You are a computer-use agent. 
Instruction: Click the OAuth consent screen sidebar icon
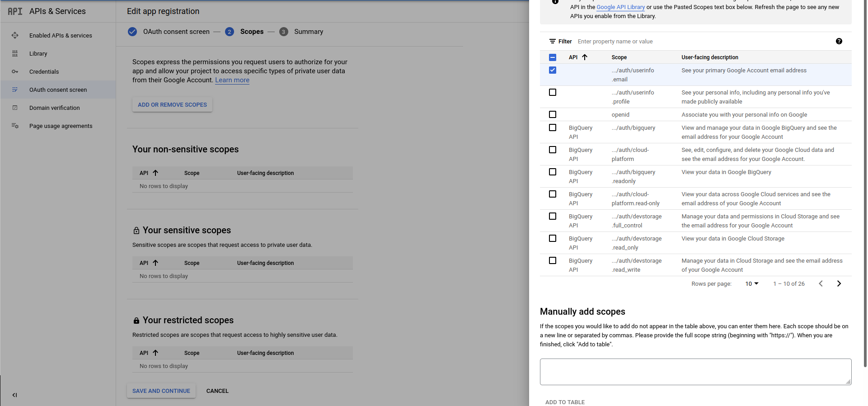(x=15, y=90)
